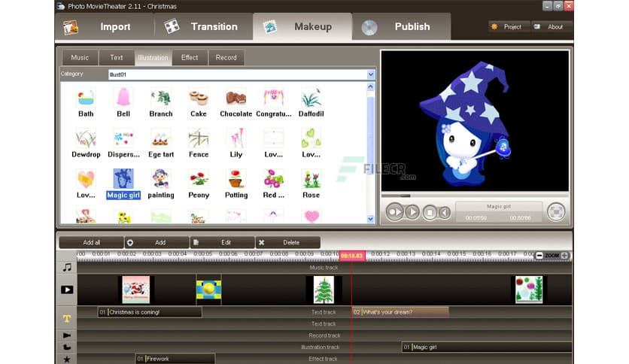The image size is (629, 364).
Task: Select the yellow ball clip thumbnail
Action: tap(208, 290)
